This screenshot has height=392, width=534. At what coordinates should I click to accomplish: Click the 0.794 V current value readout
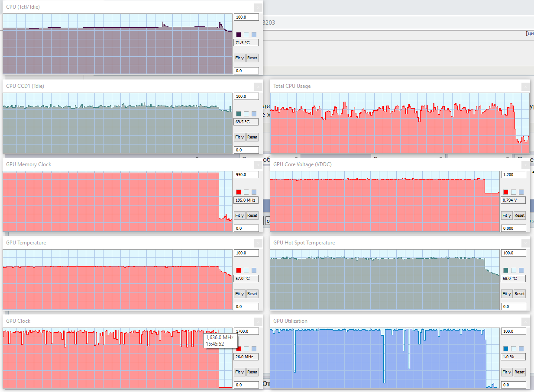[514, 200]
